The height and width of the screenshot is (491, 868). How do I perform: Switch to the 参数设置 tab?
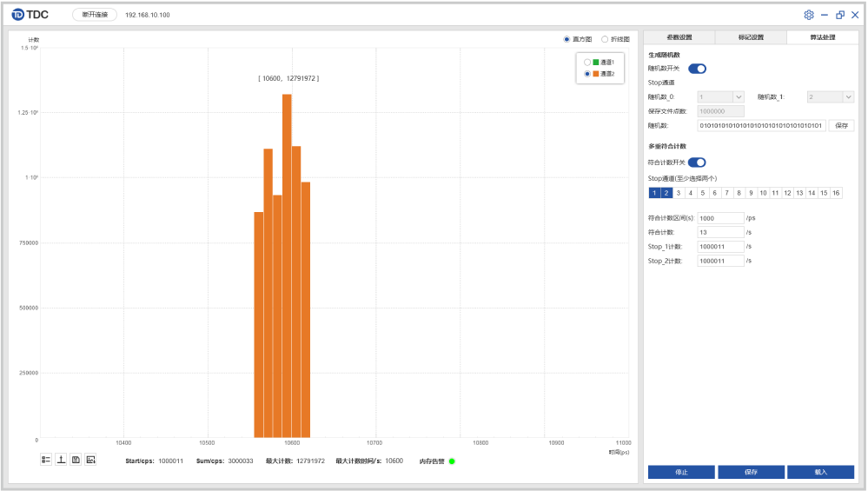(679, 37)
